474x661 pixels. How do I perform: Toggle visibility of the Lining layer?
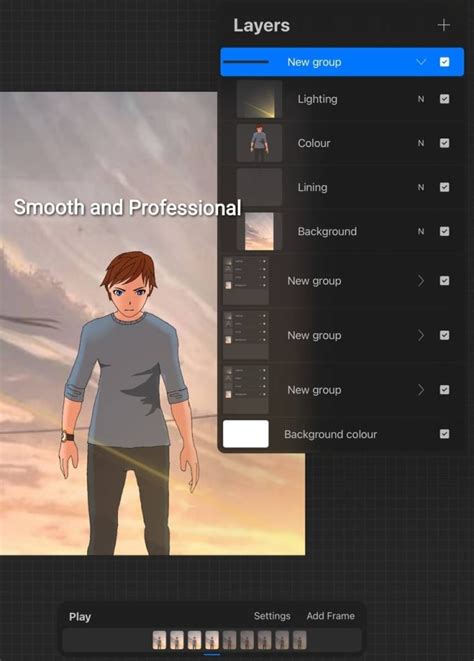[x=444, y=187]
